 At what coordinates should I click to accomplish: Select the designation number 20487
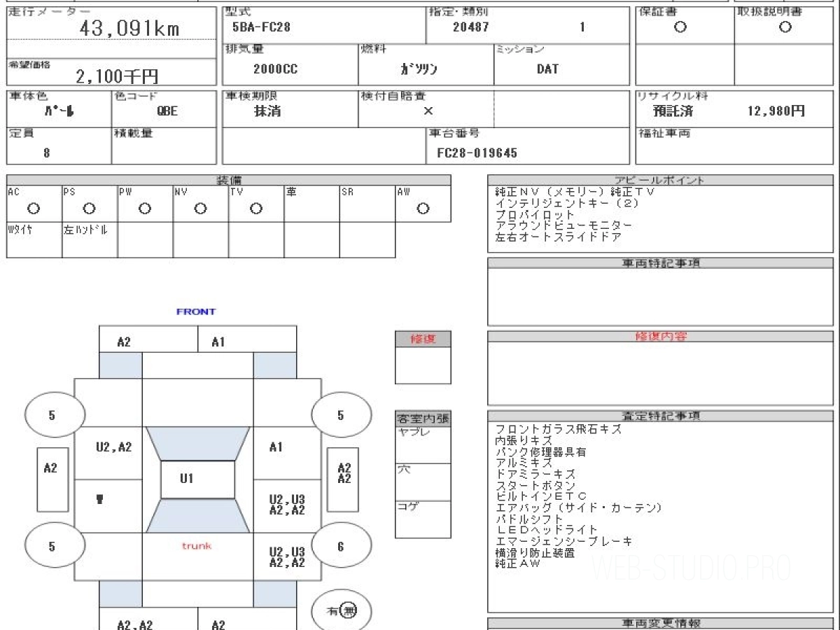point(471,28)
